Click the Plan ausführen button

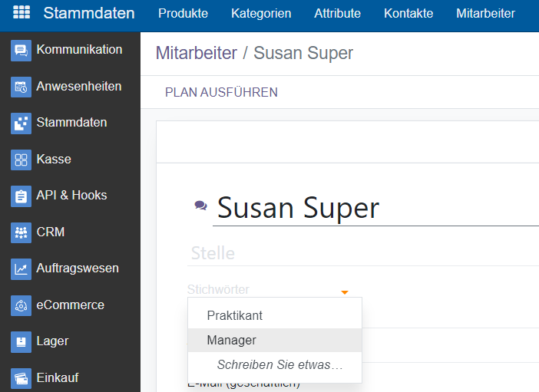click(221, 92)
